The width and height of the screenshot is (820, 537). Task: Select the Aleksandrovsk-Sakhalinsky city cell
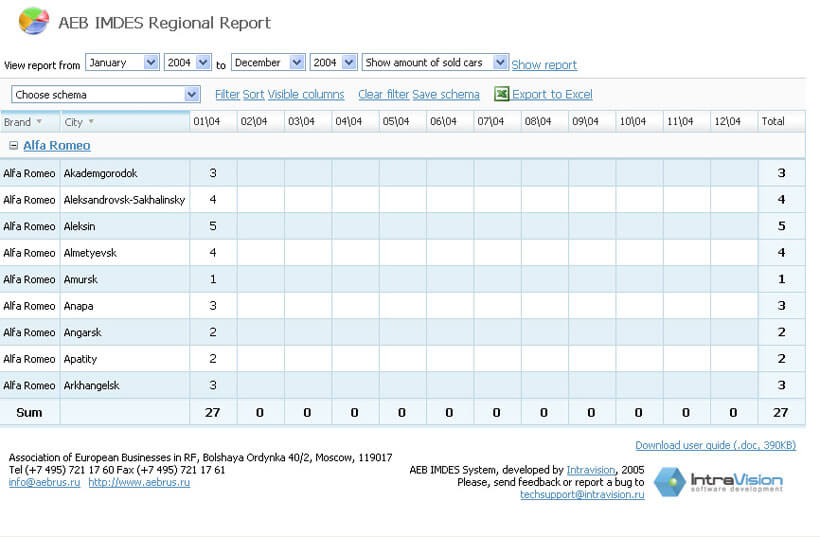click(124, 200)
